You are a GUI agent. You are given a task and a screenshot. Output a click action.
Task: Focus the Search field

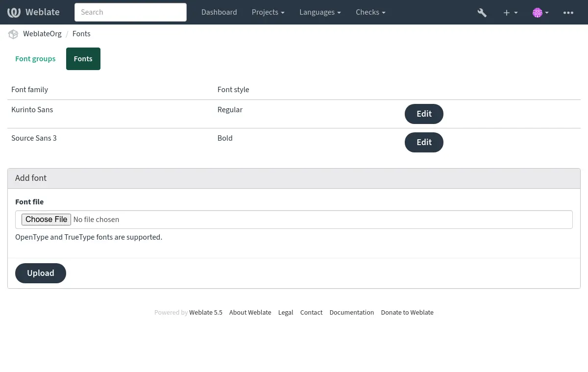[x=130, y=12]
